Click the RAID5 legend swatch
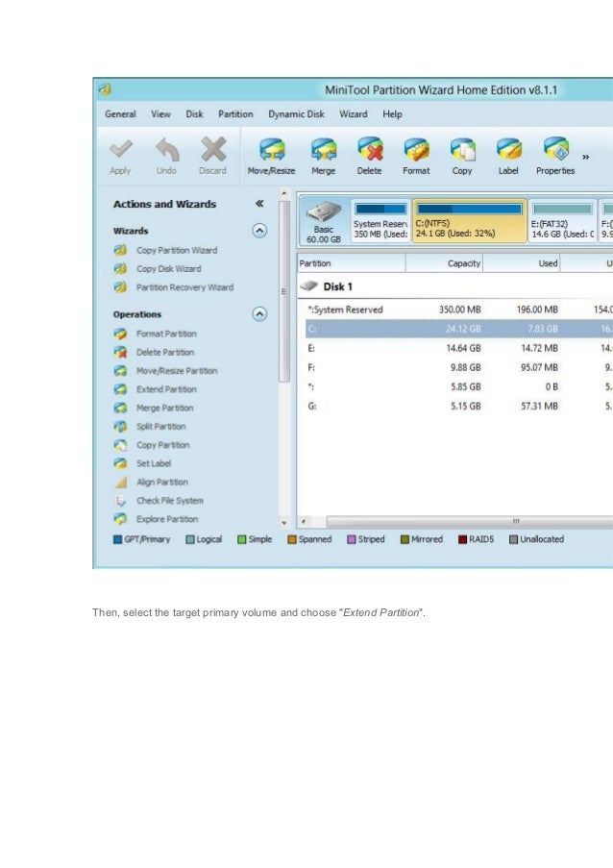613x868 pixels. pos(462,539)
